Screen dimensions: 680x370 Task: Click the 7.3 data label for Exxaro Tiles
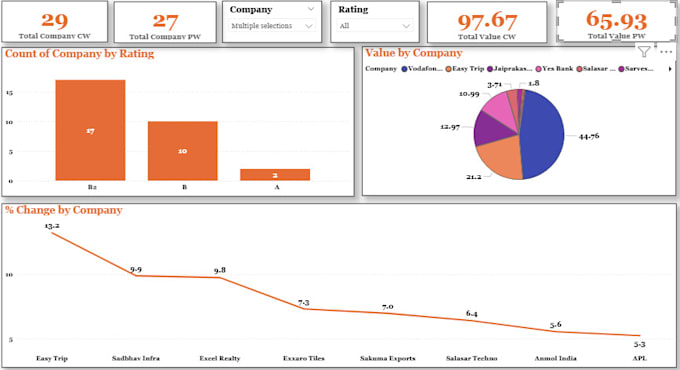(304, 303)
